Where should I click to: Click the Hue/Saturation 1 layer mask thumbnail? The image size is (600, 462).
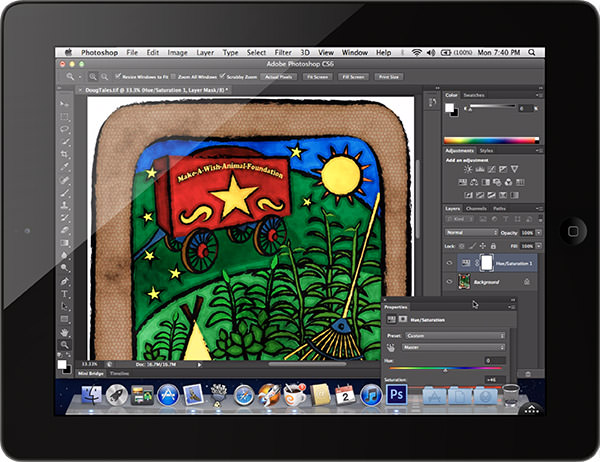(x=487, y=263)
